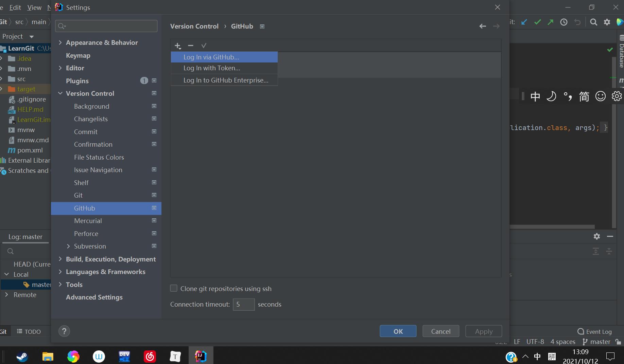Open the Settings help question mark

(x=64, y=331)
